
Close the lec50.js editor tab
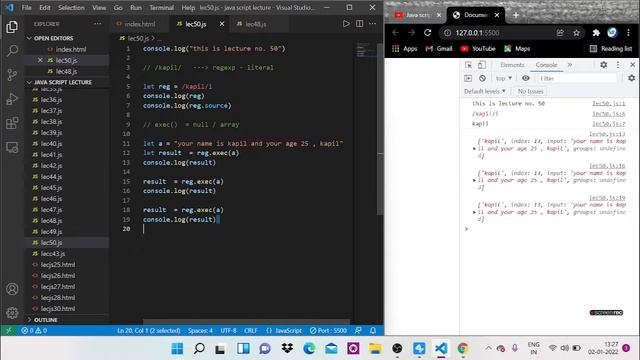tap(222, 24)
